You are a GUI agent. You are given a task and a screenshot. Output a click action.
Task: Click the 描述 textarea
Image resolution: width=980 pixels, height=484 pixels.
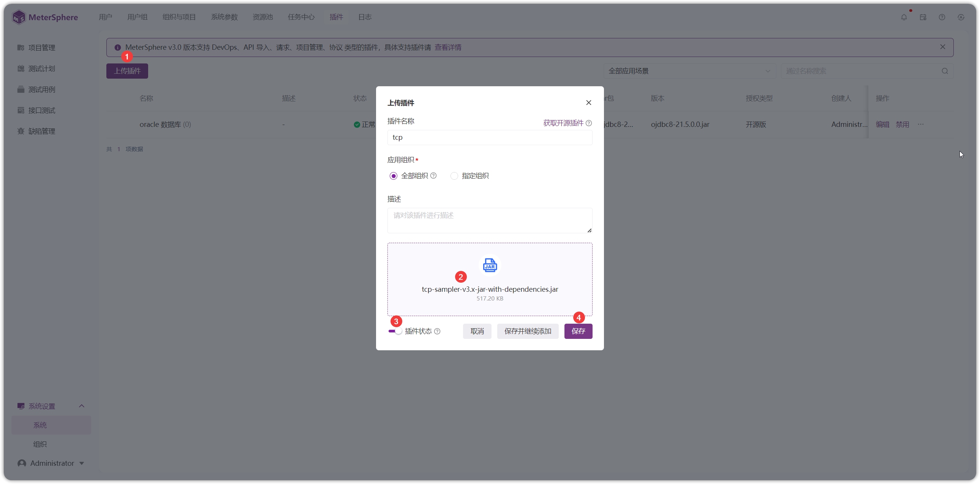coord(490,220)
